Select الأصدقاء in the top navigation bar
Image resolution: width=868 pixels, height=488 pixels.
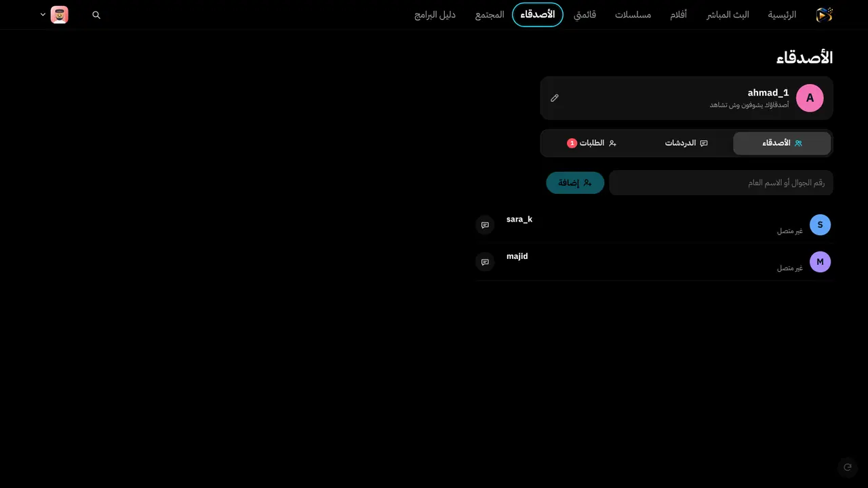538,14
